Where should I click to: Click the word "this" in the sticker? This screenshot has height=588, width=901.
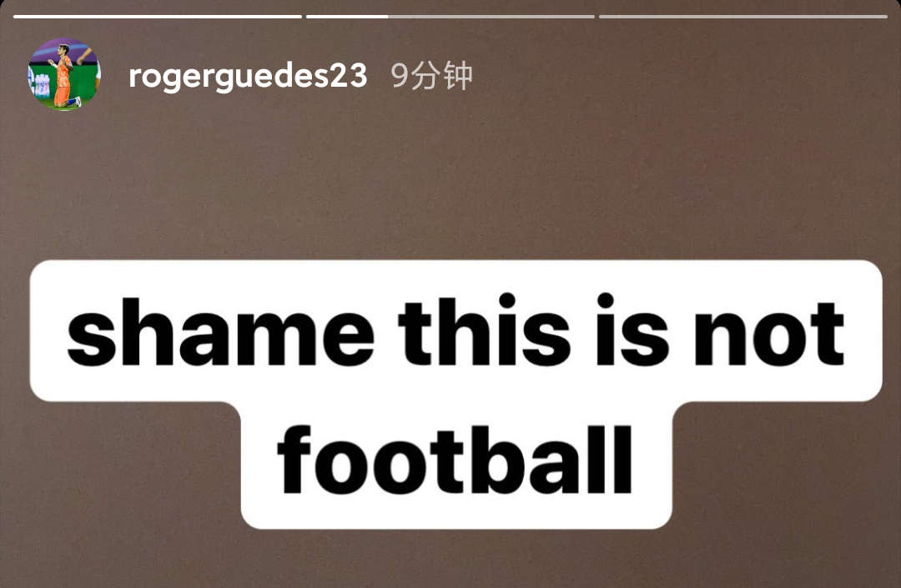(484, 331)
